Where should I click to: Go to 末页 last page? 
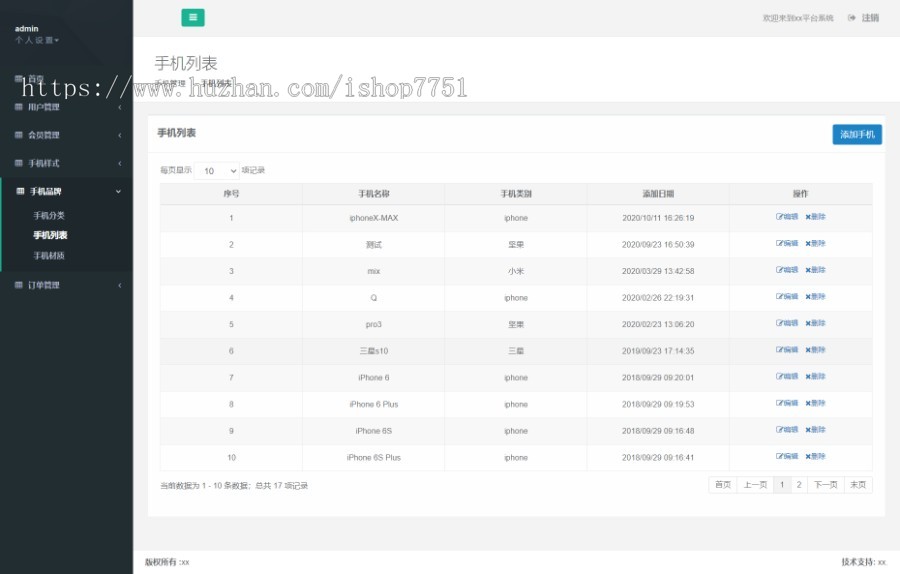click(x=858, y=484)
